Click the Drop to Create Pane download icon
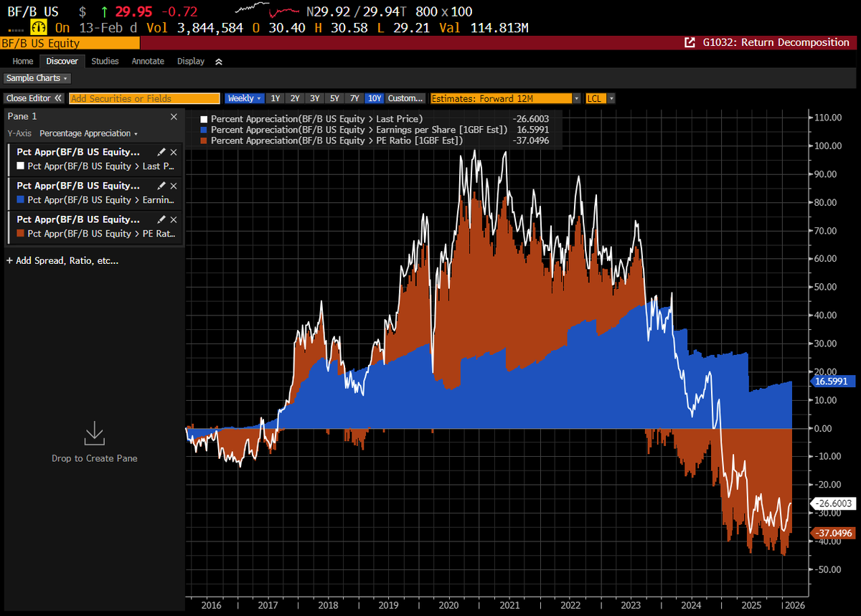Image resolution: width=861 pixels, height=616 pixels. coord(95,433)
